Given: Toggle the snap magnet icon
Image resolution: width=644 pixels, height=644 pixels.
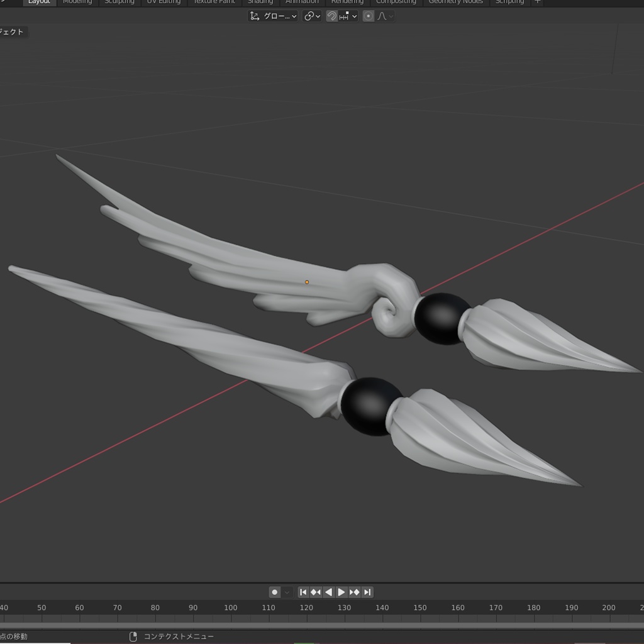Looking at the screenshot, I should point(332,16).
